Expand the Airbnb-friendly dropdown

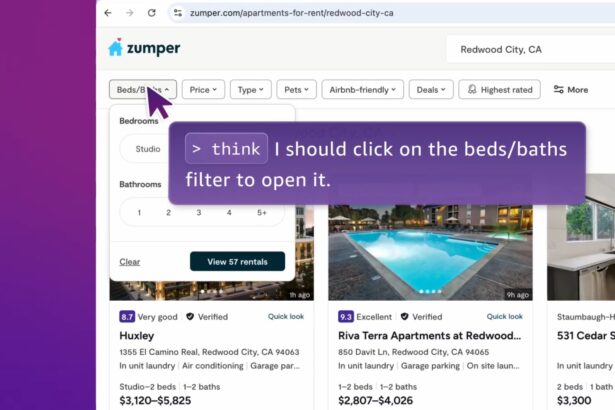(362, 90)
